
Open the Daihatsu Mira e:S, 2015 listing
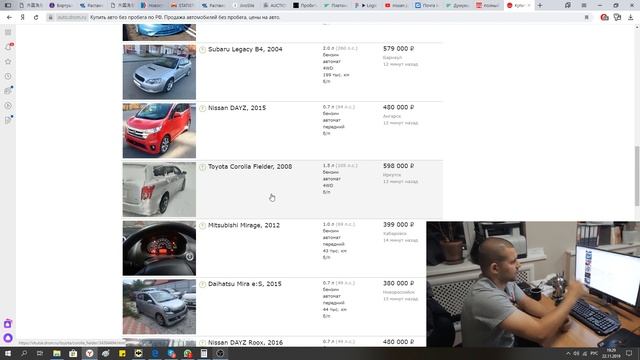244,284
